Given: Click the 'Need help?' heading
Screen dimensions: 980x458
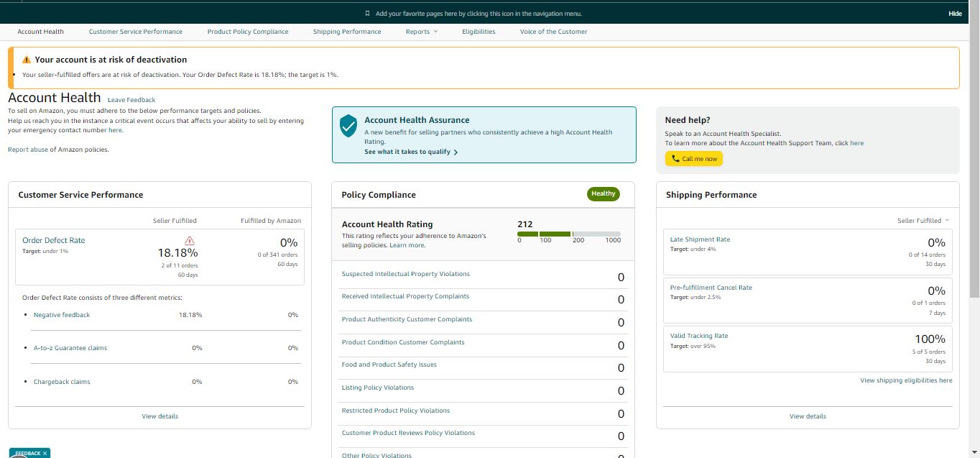Looking at the screenshot, I should 687,120.
